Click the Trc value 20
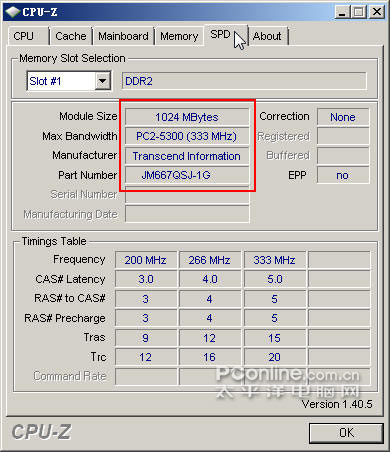 pos(274,357)
